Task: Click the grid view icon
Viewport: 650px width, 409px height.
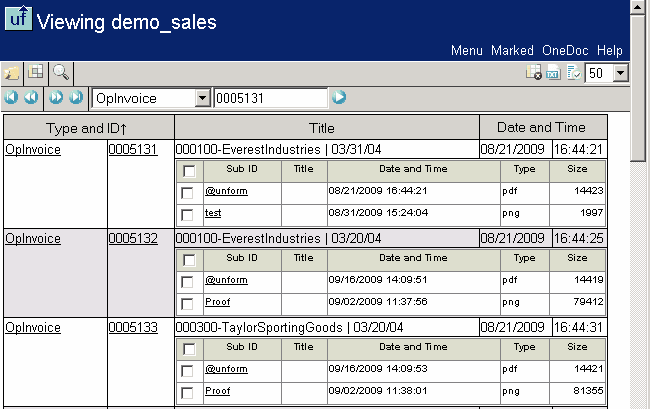Action: tap(36, 73)
